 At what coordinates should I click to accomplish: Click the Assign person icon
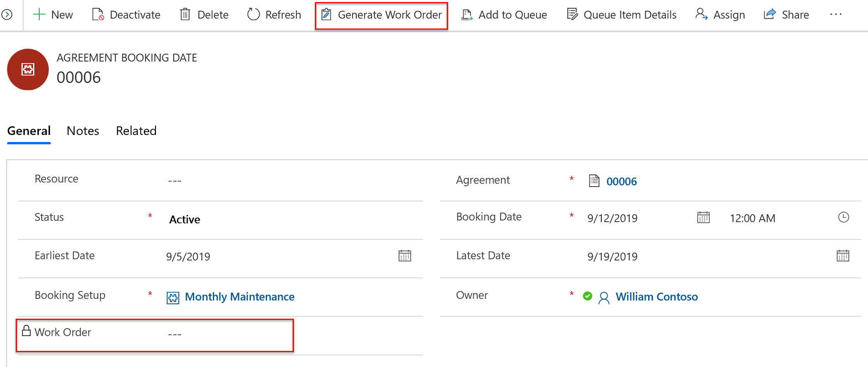[701, 14]
